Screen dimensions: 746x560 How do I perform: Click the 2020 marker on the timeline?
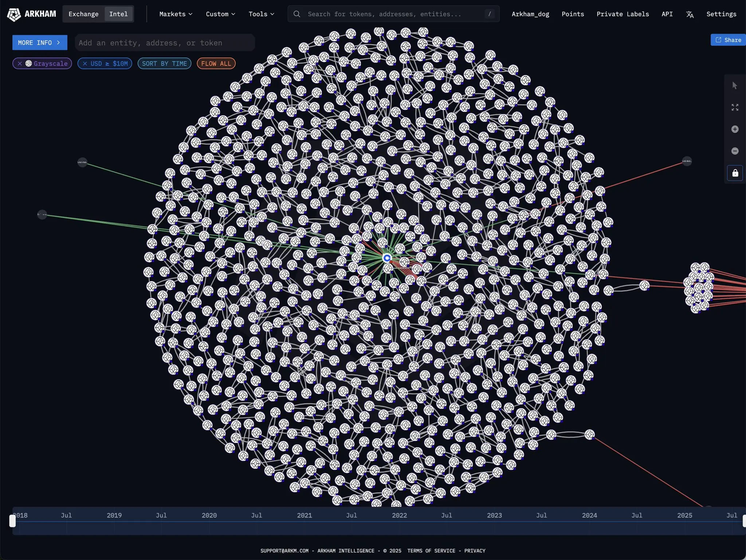pyautogui.click(x=209, y=515)
